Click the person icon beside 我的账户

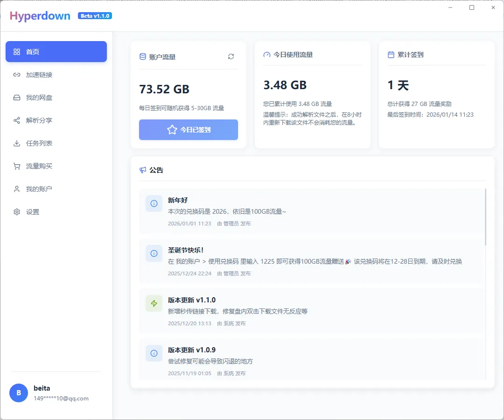pyautogui.click(x=17, y=189)
